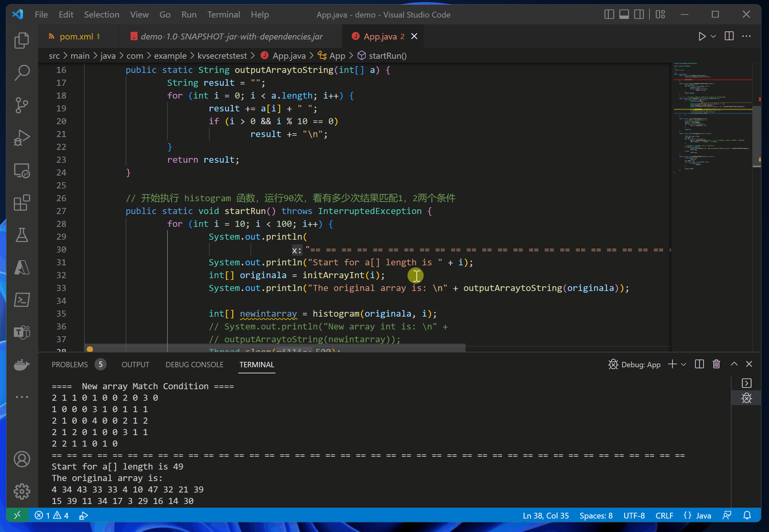Viewport: 769px width, 532px height.
Task: Open the Extensions view
Action: point(22,203)
